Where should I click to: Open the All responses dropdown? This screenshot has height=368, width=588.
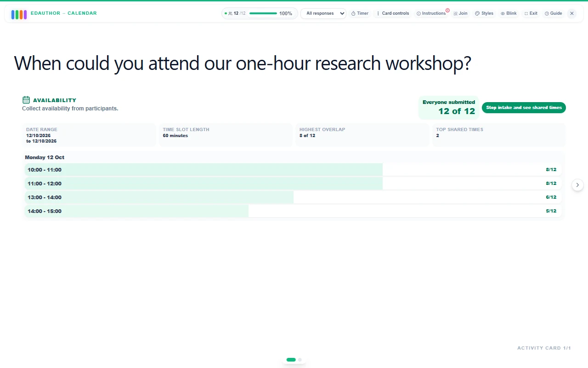(x=323, y=13)
